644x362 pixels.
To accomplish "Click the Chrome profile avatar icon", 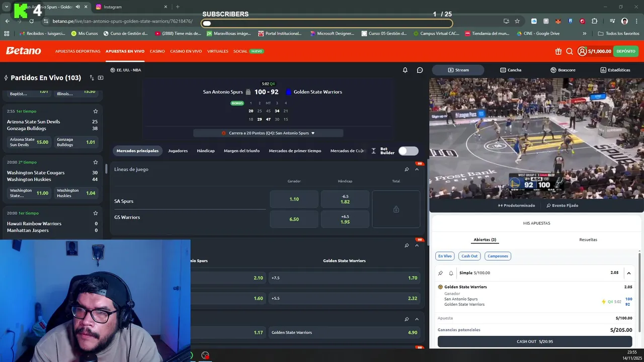I will [624, 21].
